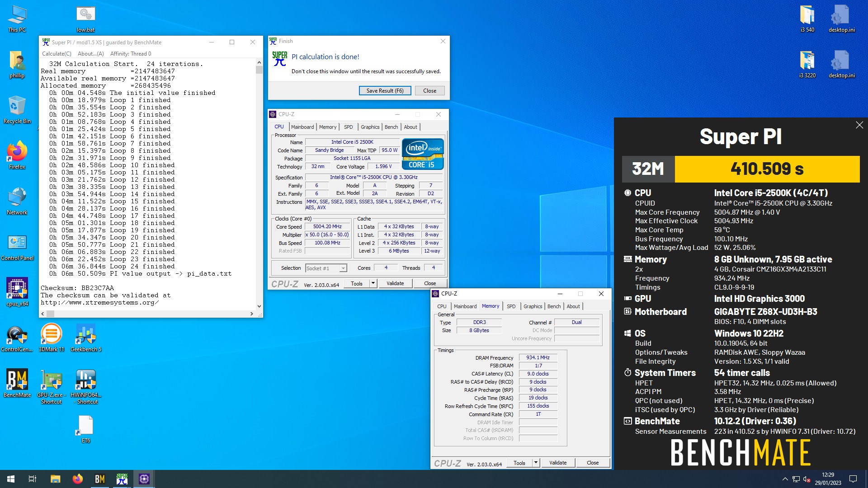Launch Geekbench 5 desktop shortcut
This screenshot has width=868, height=488.
pyautogui.click(x=86, y=338)
